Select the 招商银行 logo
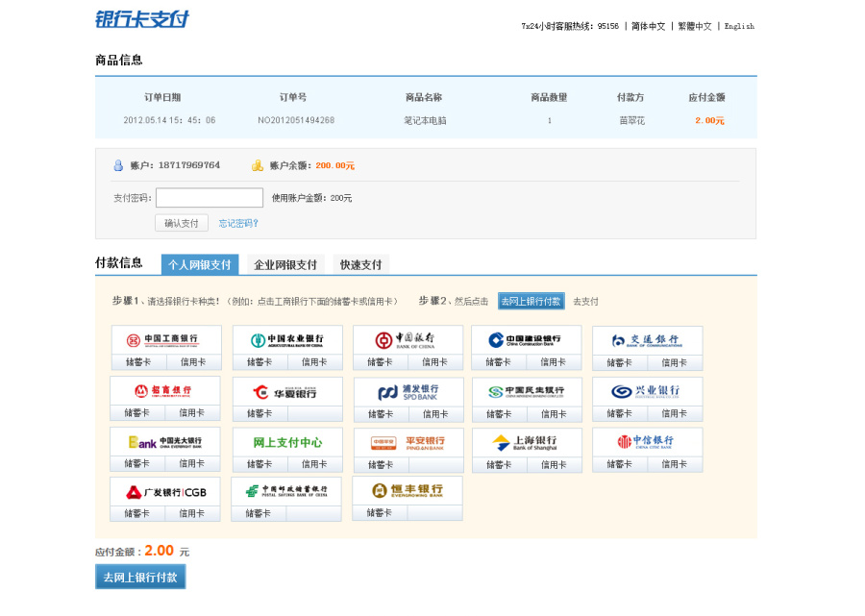The image size is (865, 616). 164,391
